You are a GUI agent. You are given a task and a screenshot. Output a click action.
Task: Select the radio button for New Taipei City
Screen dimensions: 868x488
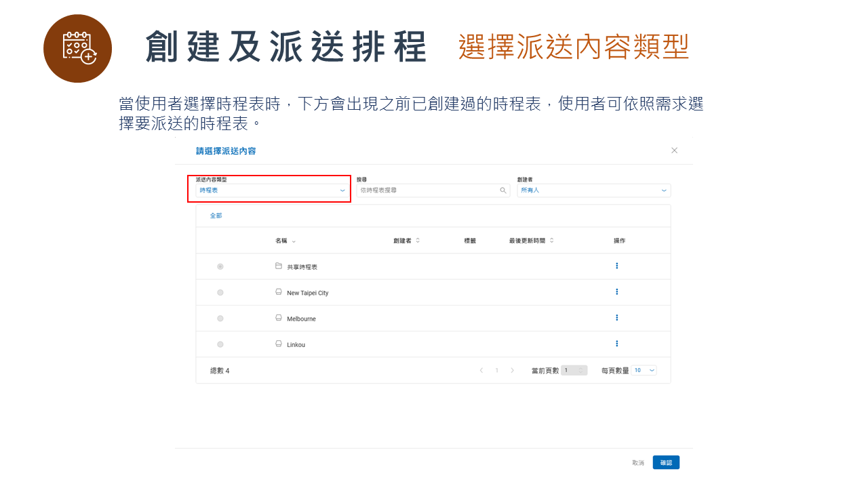[220, 291]
